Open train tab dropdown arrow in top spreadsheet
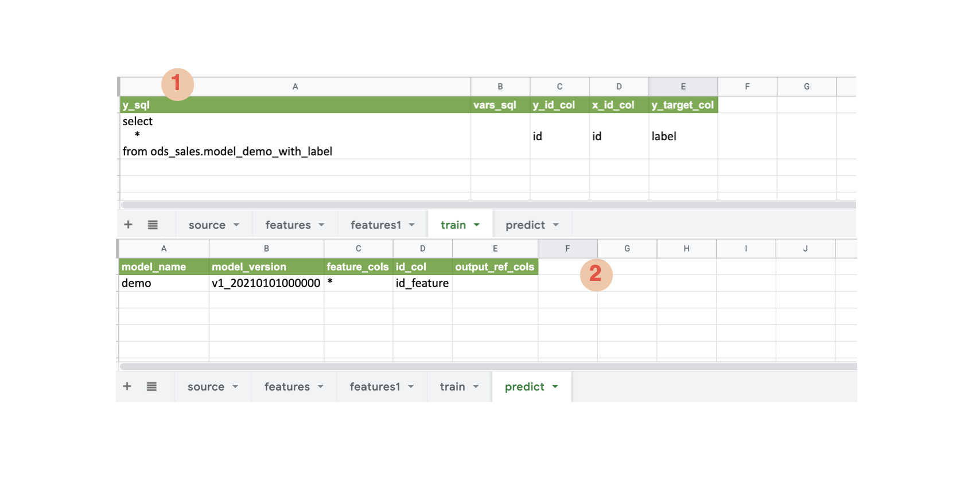The width and height of the screenshot is (980, 479). tap(477, 225)
